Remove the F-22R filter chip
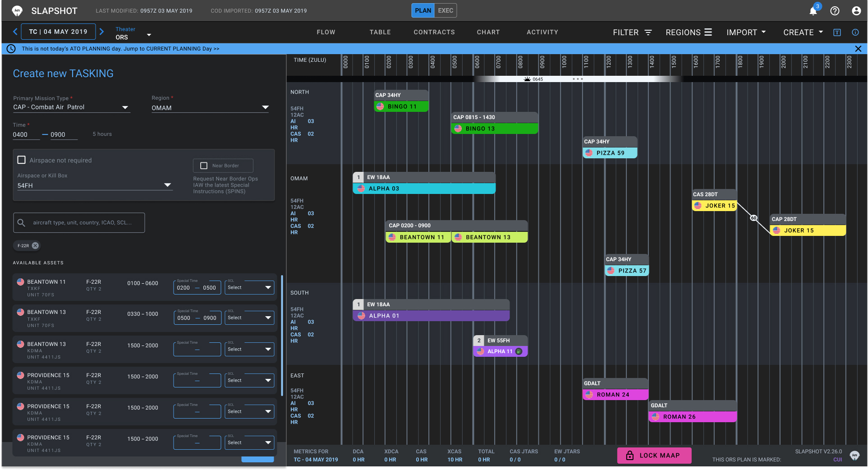 [x=35, y=246]
